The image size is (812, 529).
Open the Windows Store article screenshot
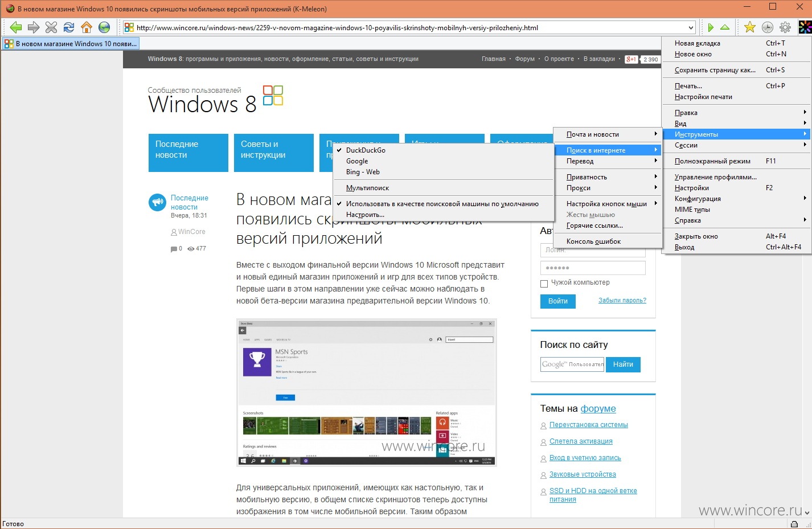pyautogui.click(x=367, y=392)
